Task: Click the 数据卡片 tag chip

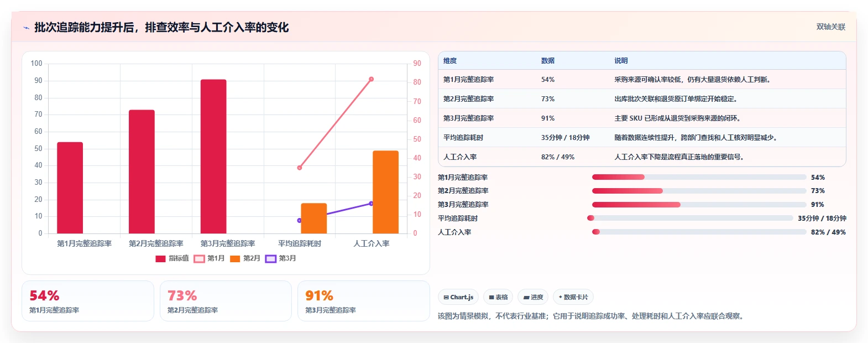Action: tap(573, 297)
